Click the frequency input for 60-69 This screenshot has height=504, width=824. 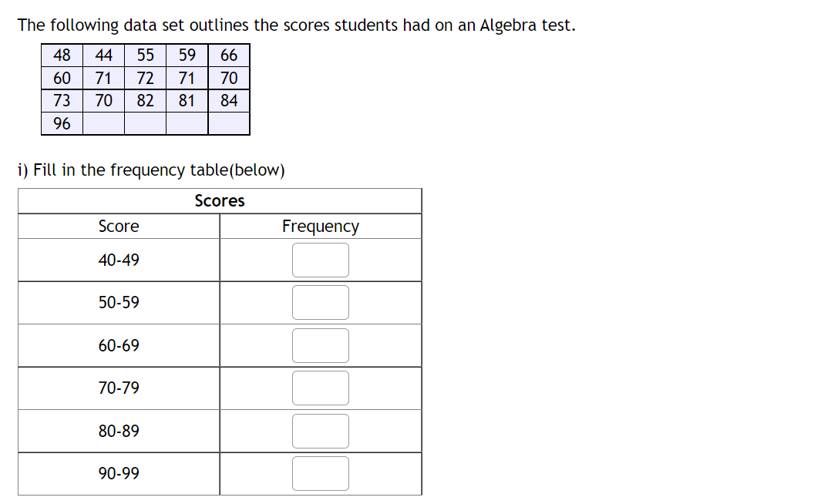pyautogui.click(x=320, y=344)
